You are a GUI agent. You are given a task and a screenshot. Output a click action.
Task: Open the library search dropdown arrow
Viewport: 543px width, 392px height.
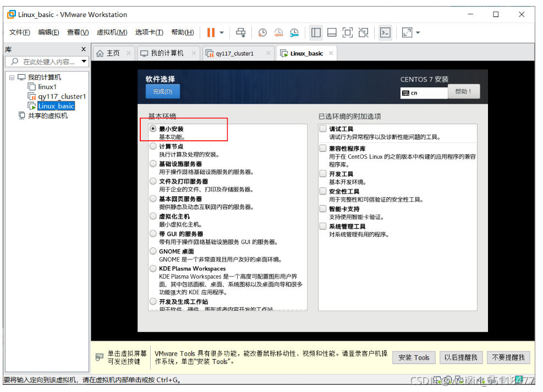pos(84,61)
